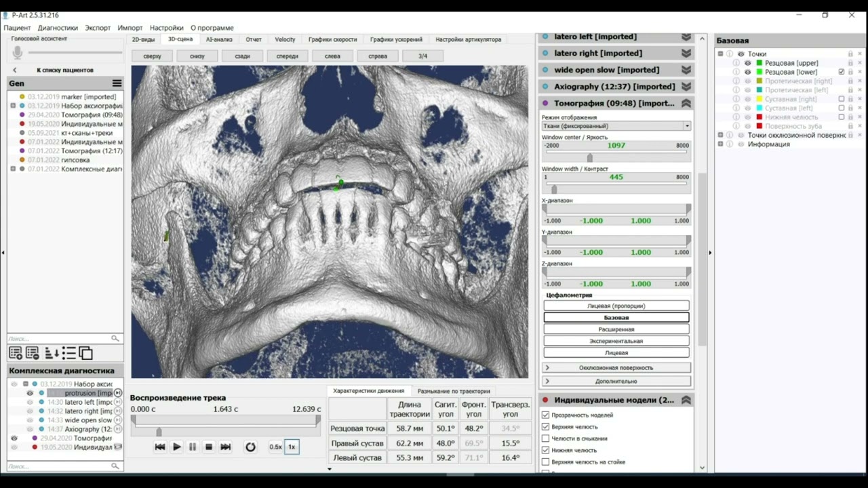Screen dimensions: 868x488
Task: Click right panel splitter arrow
Action: pyautogui.click(x=710, y=252)
